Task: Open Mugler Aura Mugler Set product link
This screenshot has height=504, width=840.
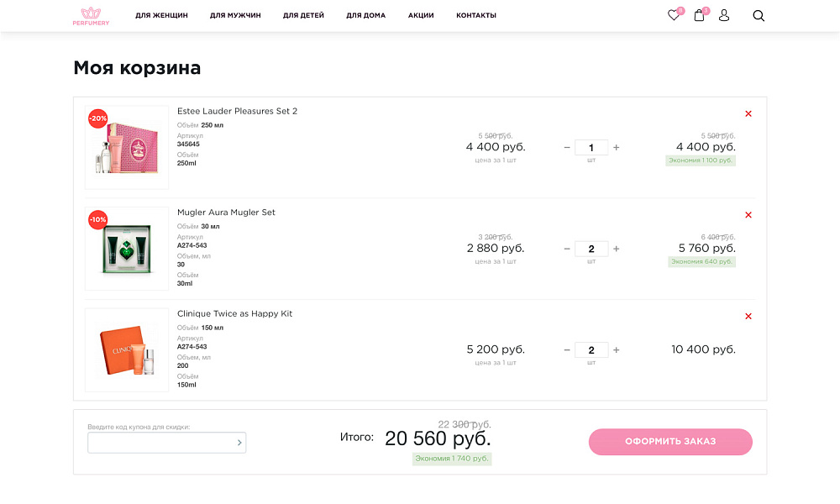Action: tap(226, 213)
